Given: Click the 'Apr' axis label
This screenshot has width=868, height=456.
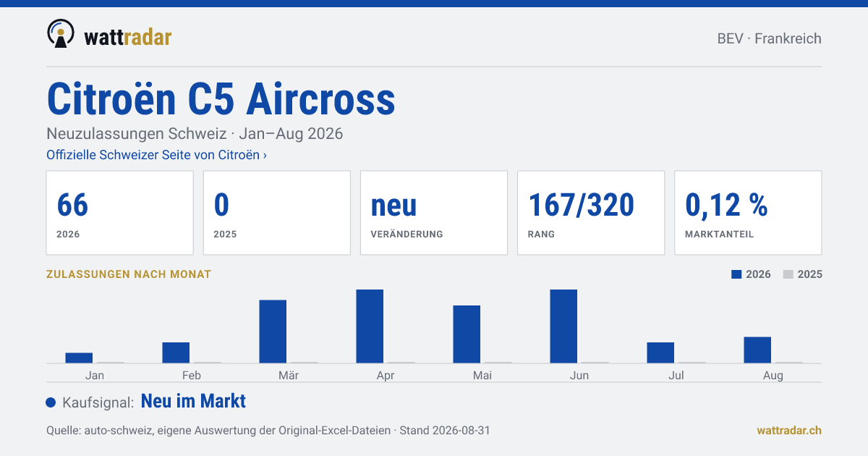Looking at the screenshot, I should point(386,375).
